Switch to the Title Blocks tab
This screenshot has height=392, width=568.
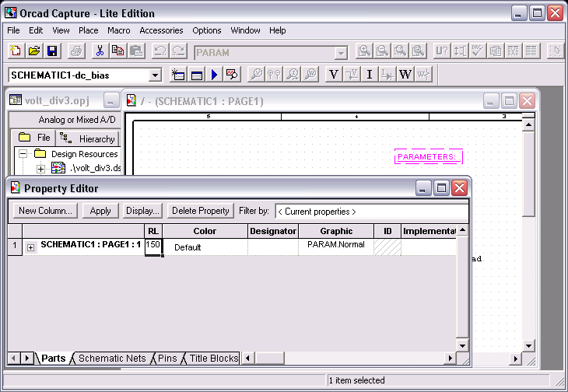coord(214,359)
